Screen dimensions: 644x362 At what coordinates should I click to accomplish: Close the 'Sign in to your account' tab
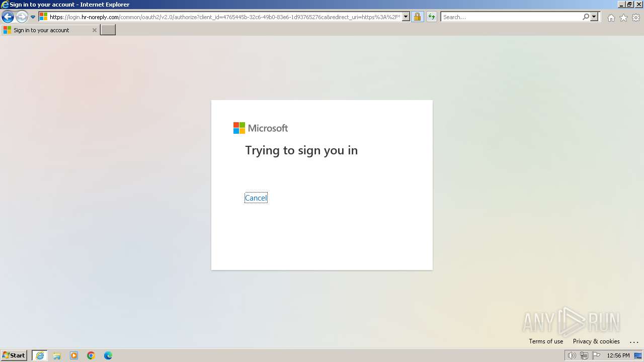94,30
